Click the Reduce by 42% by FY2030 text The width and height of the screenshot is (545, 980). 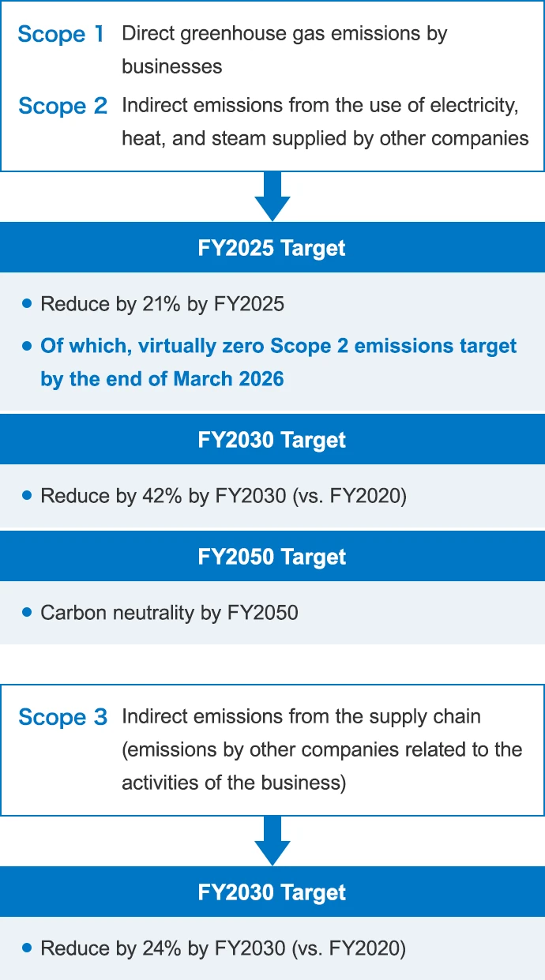pyautogui.click(x=224, y=497)
